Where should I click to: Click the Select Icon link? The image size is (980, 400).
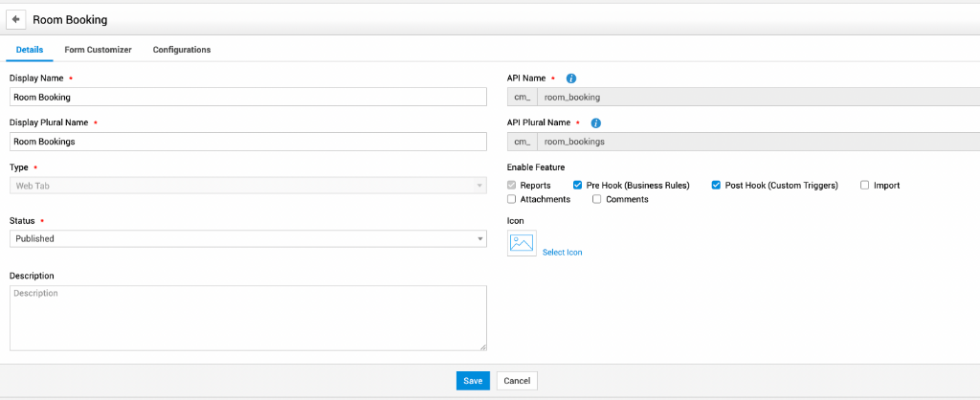[562, 253]
